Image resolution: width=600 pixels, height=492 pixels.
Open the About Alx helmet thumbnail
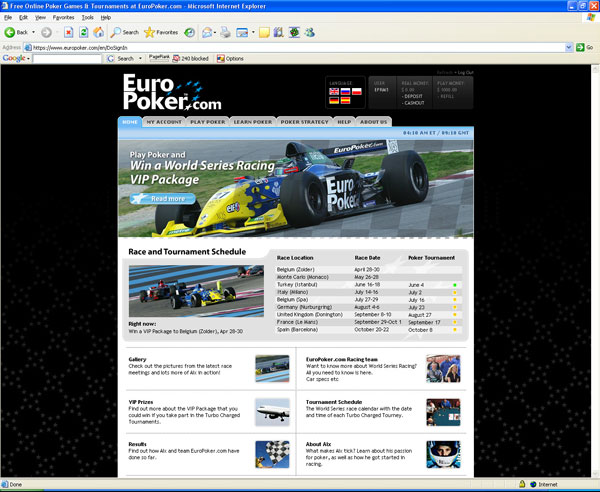[443, 454]
